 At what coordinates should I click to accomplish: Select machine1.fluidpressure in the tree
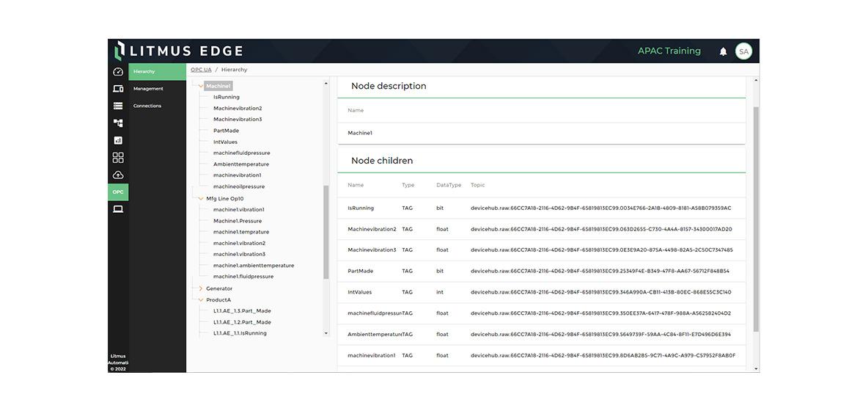tap(243, 277)
